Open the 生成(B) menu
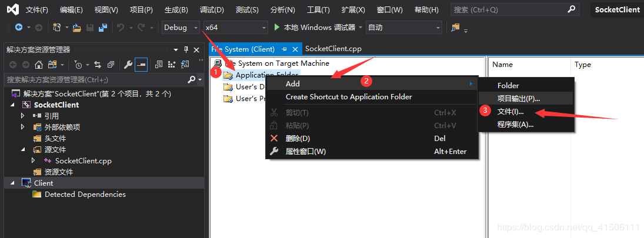644x238 pixels. (x=176, y=9)
